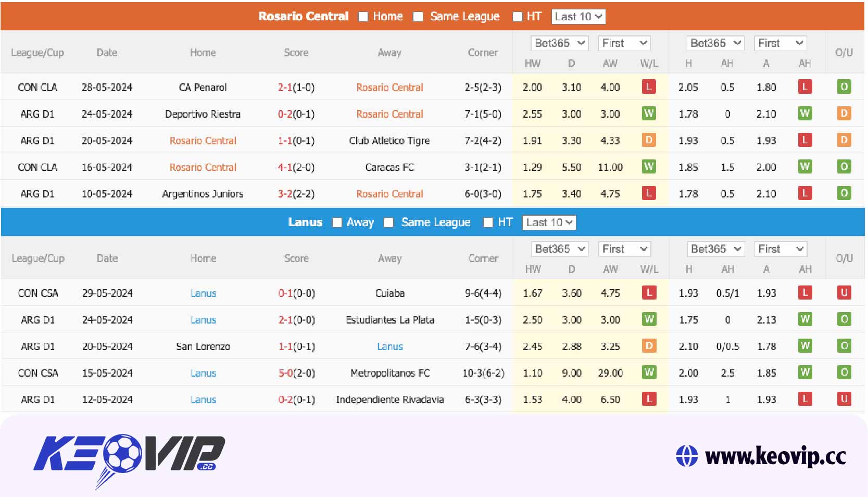This screenshot has height=497, width=868.
Task: Tick the Away checkbox in the Lanus header
Action: click(x=337, y=222)
